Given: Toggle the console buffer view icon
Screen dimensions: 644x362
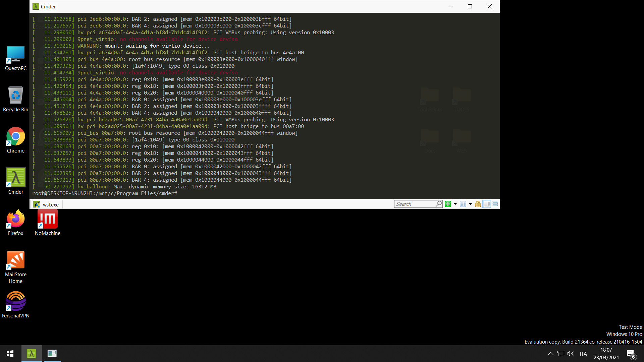Looking at the screenshot, I should (x=487, y=204).
